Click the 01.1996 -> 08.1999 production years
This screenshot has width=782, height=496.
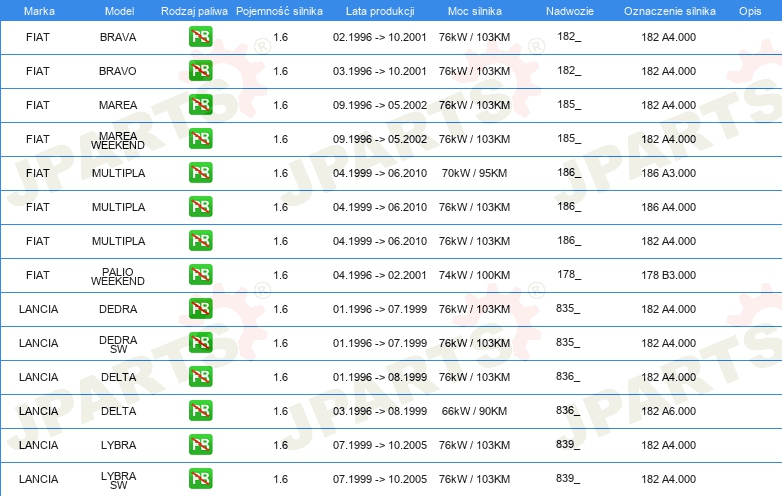(x=380, y=377)
